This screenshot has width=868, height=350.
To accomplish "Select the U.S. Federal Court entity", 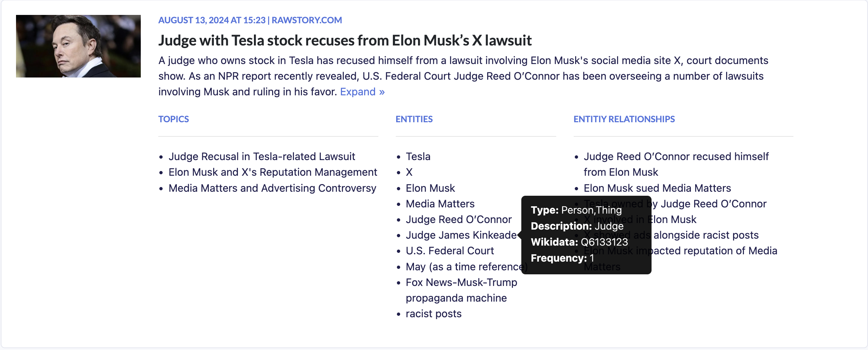I will coord(450,251).
